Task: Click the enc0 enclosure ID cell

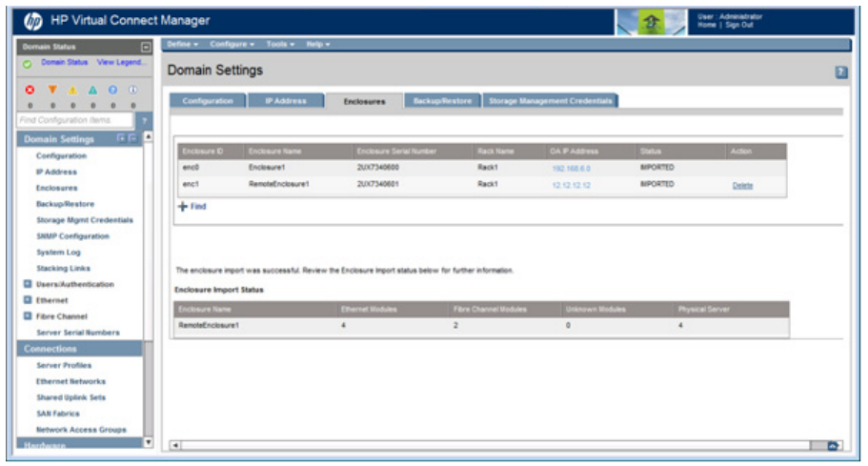Action: coord(191,167)
